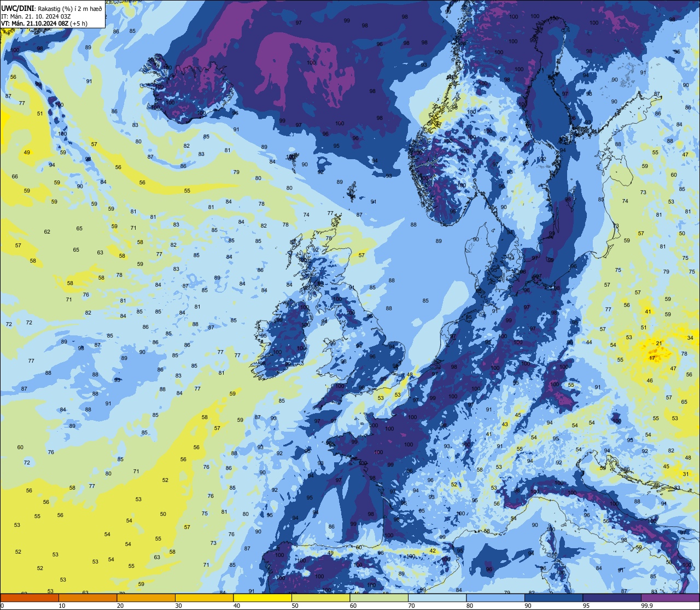Screen dimensions: 700x610
Task: Click the 70–80 pale blue legend segment
Action: pyautogui.click(x=437, y=597)
